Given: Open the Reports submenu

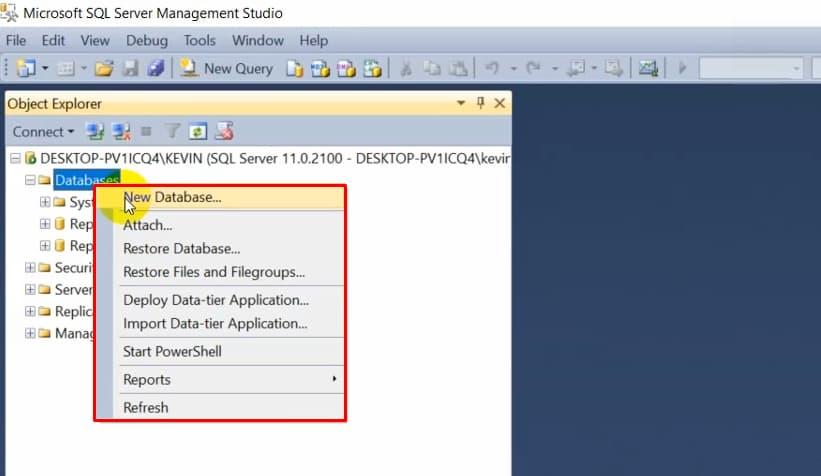Looking at the screenshot, I should [x=220, y=380].
